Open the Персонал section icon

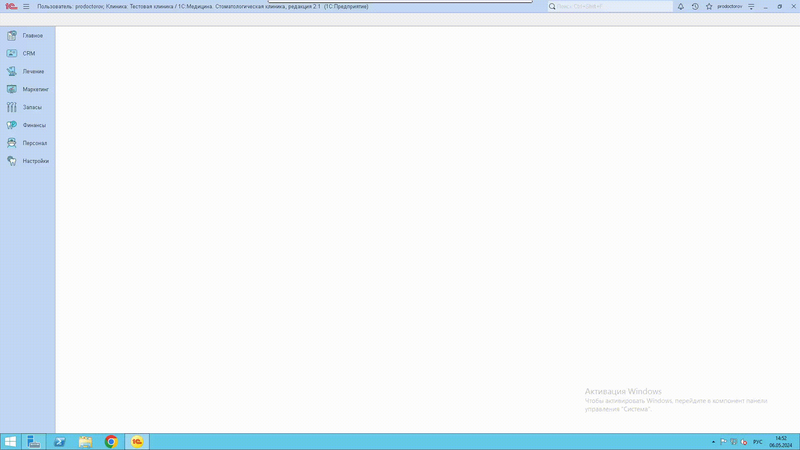[12, 143]
